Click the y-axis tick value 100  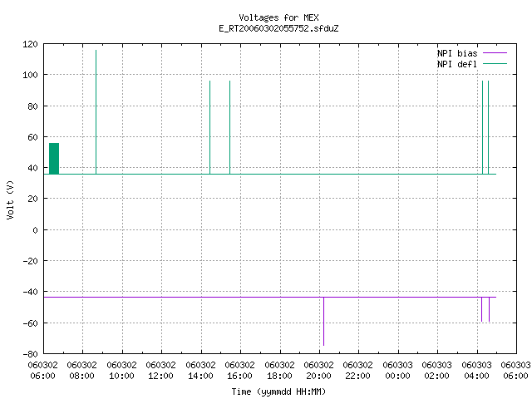coord(30,75)
